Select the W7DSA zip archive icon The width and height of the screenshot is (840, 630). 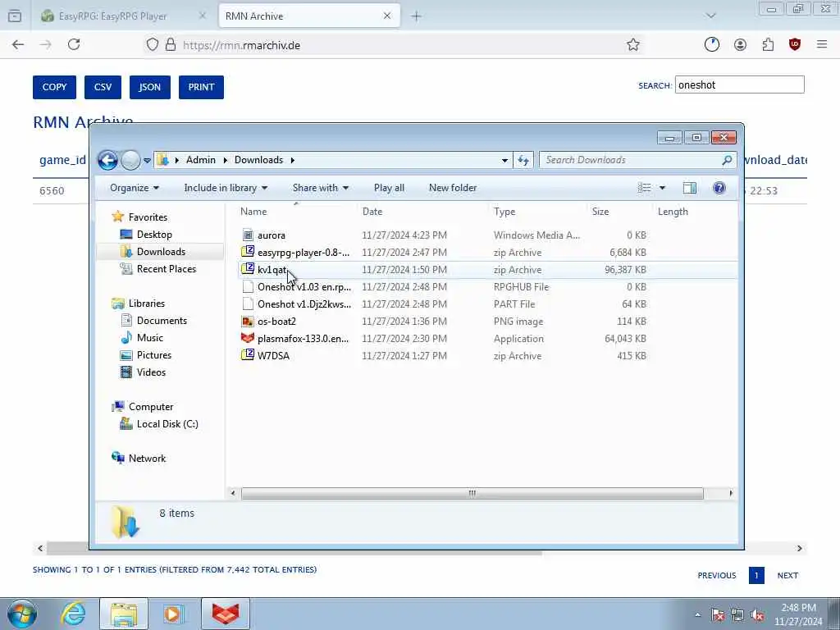coord(248,355)
